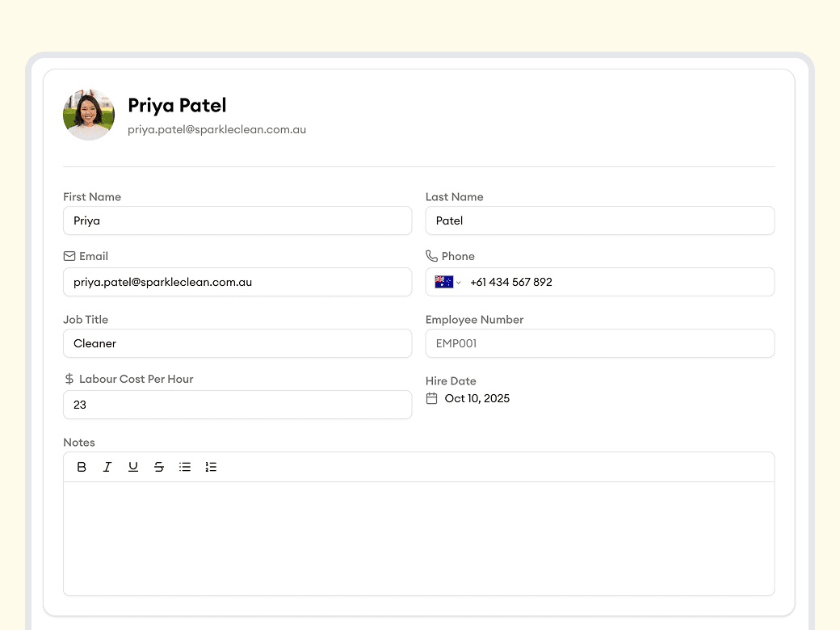Viewport: 840px width, 630px height.
Task: Open the Hire Date picker showing Oct 10, 2025
Action: [x=477, y=398]
